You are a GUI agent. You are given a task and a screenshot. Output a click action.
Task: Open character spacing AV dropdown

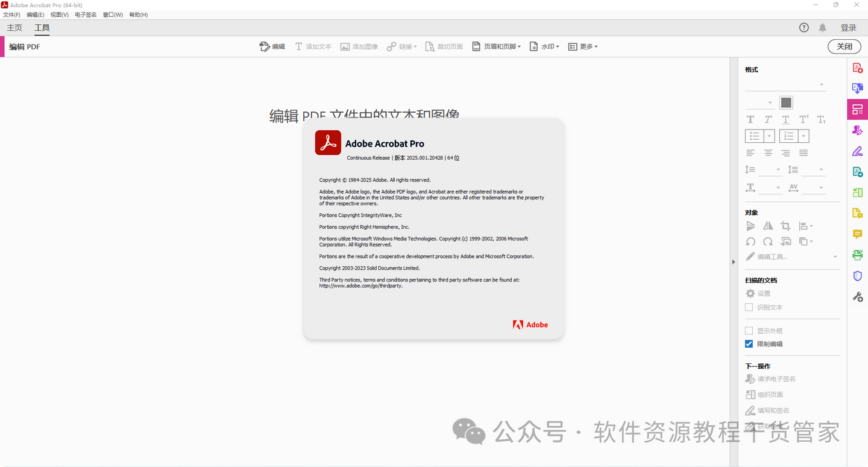[x=813, y=188]
